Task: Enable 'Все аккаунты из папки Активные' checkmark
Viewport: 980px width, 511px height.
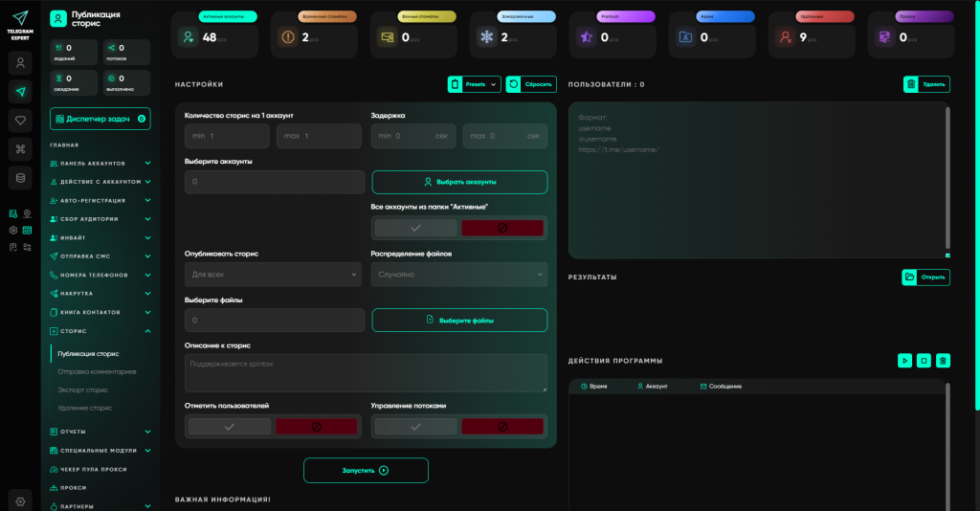Action: tap(415, 229)
